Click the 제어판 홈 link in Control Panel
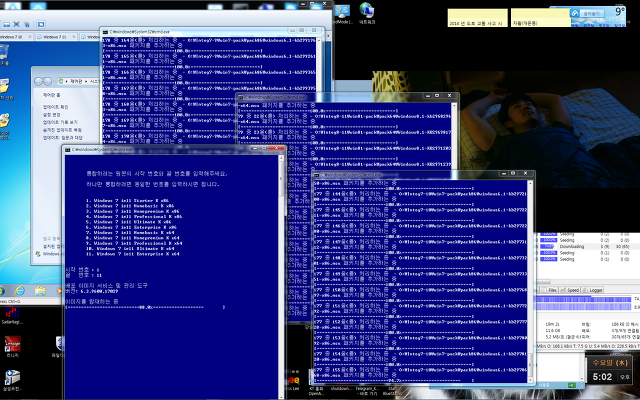 tap(51, 95)
